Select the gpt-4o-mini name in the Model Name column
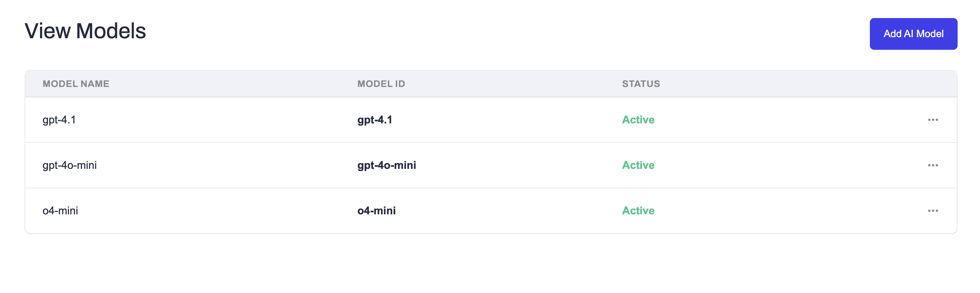The height and width of the screenshot is (293, 980). [69, 165]
